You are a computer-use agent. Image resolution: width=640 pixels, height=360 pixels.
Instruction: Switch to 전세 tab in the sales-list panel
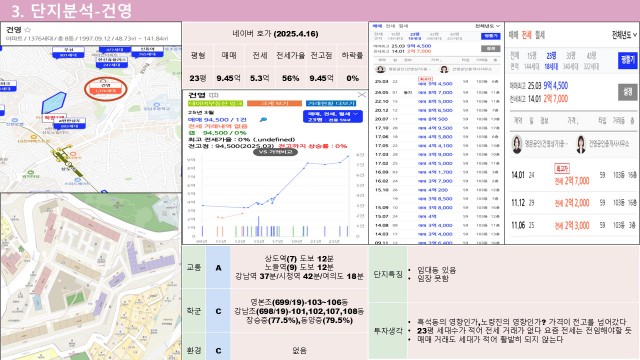(x=391, y=26)
